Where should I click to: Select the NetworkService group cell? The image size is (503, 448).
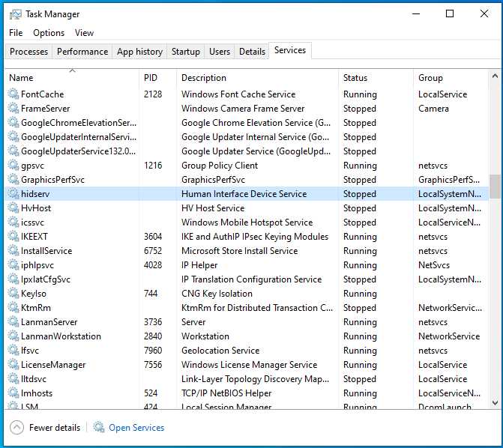coord(449,336)
